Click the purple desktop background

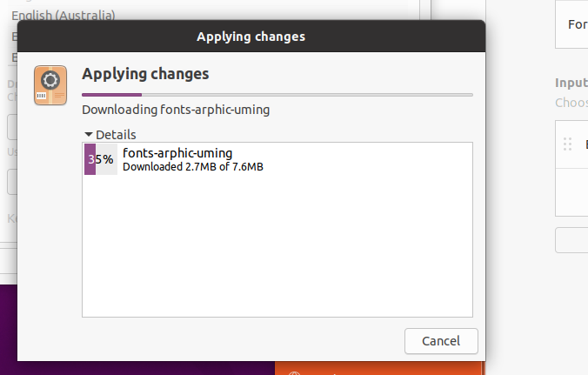click(x=8, y=330)
